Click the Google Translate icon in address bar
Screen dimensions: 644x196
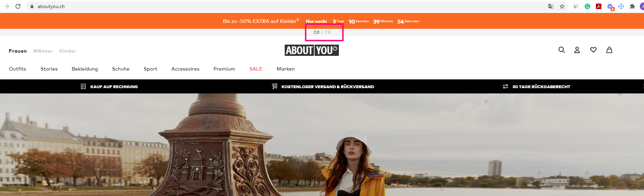[551, 6]
